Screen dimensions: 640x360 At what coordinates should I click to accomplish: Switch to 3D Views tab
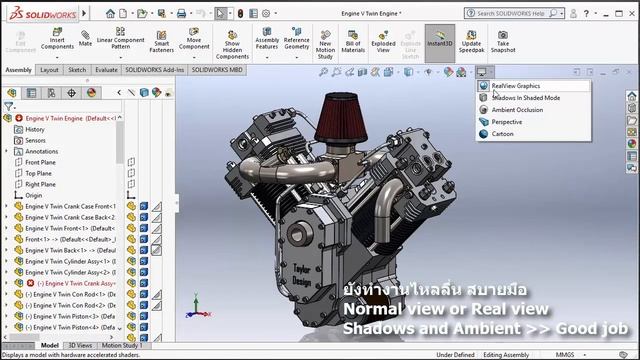(80, 345)
